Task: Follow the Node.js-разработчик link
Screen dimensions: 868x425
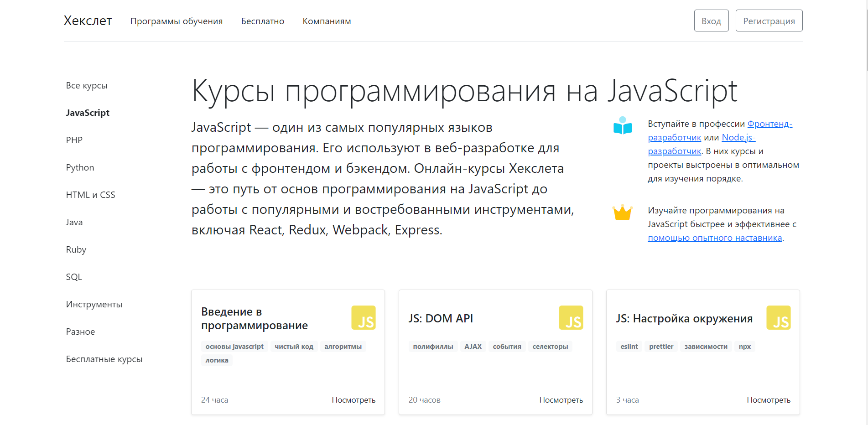Action: (x=738, y=138)
